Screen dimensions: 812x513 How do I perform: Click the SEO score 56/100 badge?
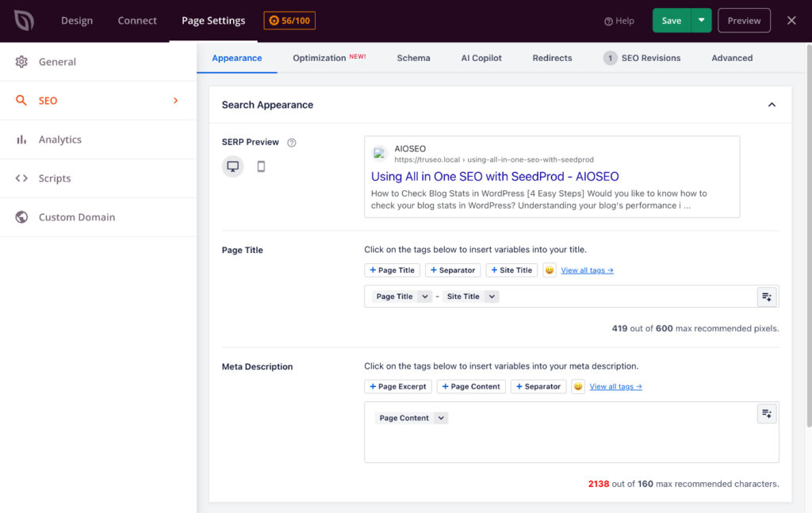289,21
